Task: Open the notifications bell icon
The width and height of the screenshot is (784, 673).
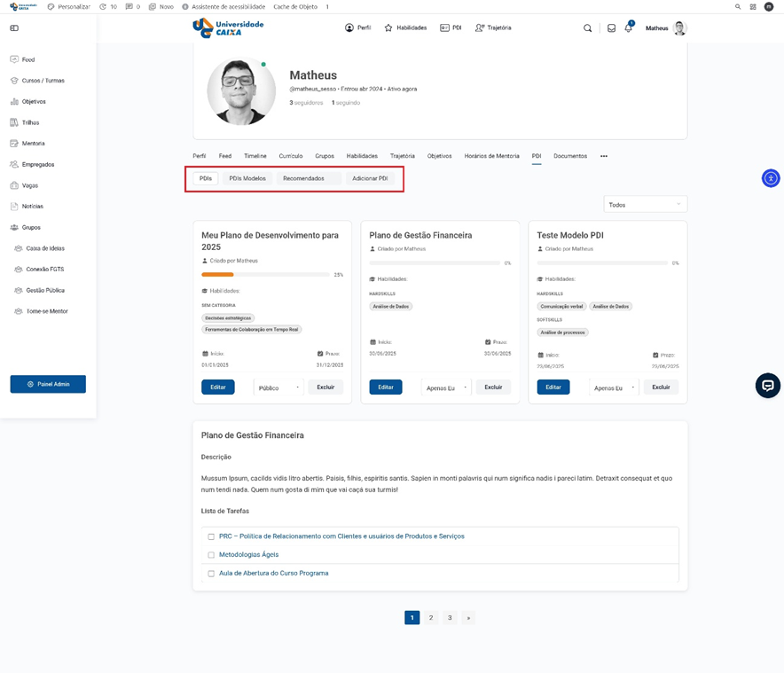Action: click(x=628, y=28)
